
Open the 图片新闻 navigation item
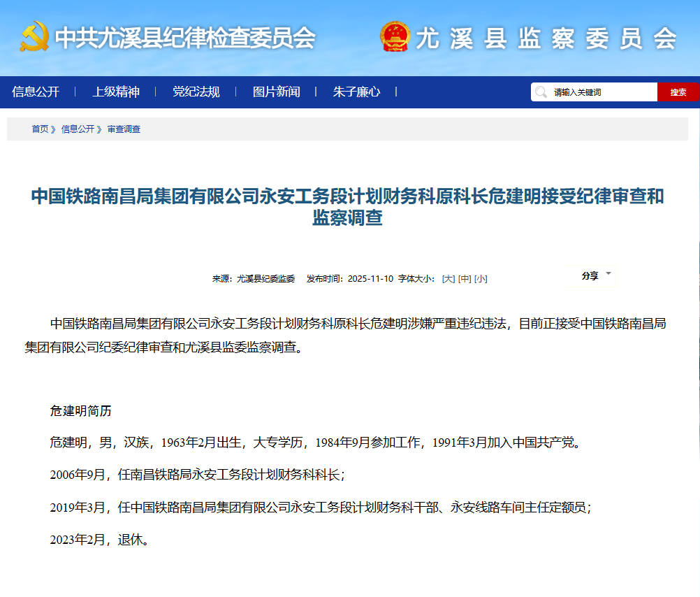tap(276, 92)
